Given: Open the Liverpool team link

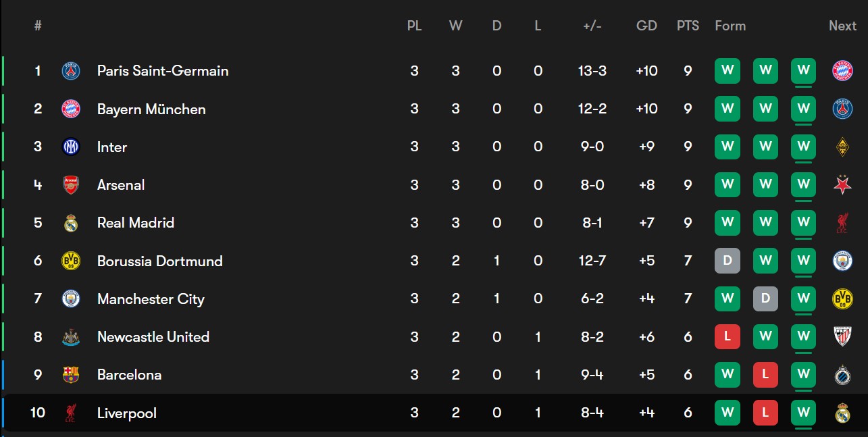Looking at the screenshot, I should [127, 413].
